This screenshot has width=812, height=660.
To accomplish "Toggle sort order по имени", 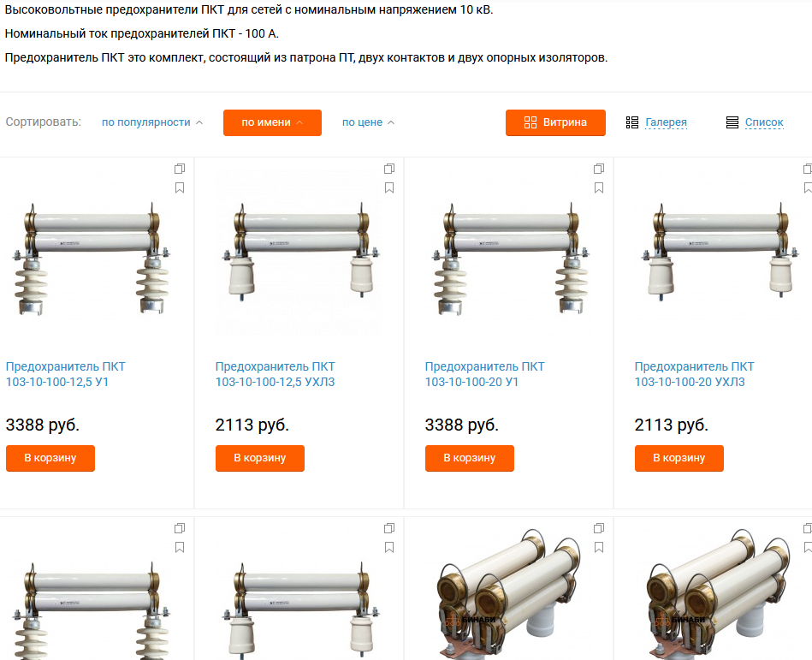I will pyautogui.click(x=272, y=122).
